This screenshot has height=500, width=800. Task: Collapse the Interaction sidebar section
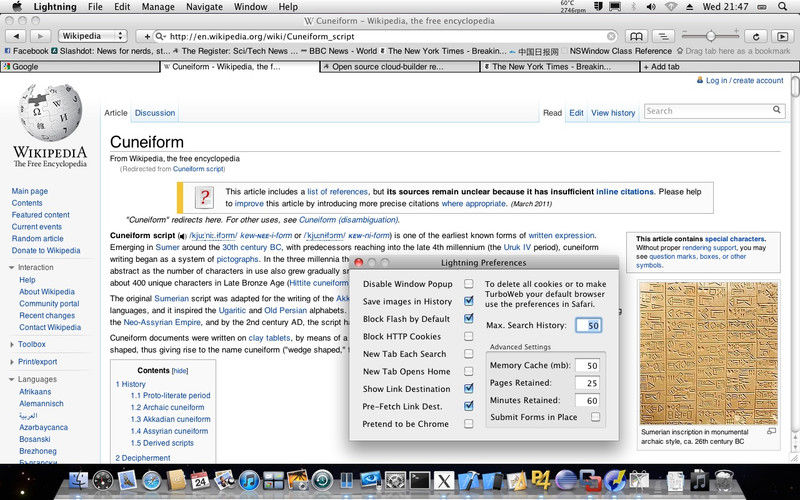click(x=12, y=267)
